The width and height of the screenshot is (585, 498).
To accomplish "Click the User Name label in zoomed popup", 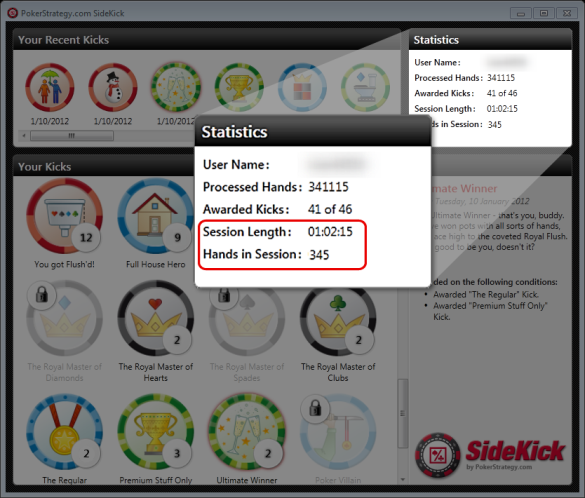I will tap(236, 165).
